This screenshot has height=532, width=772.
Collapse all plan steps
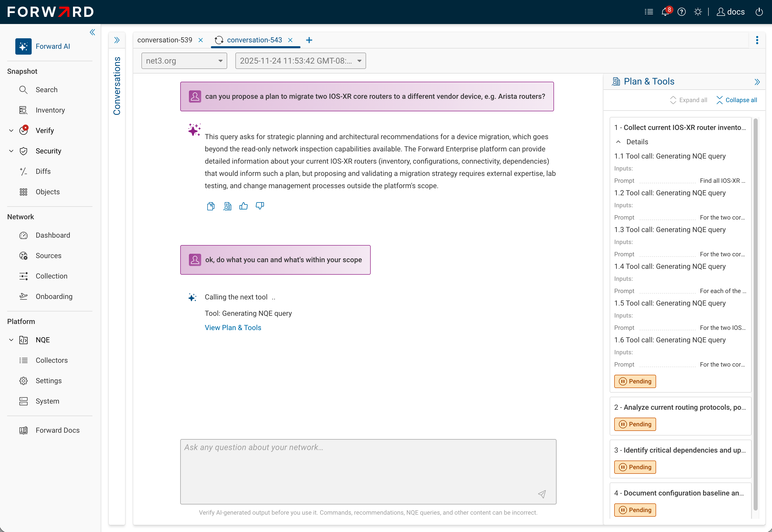737,100
